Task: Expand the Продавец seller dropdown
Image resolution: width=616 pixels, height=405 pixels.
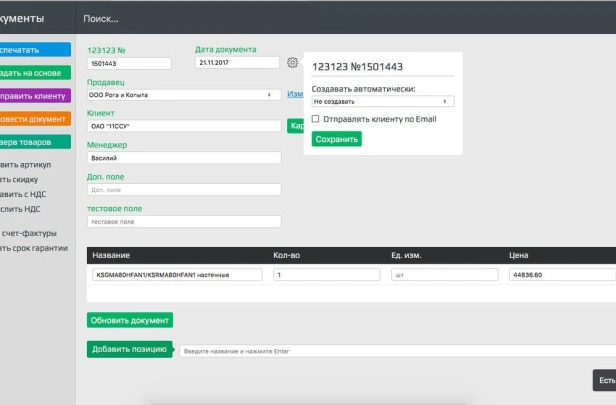Action: pyautogui.click(x=184, y=95)
